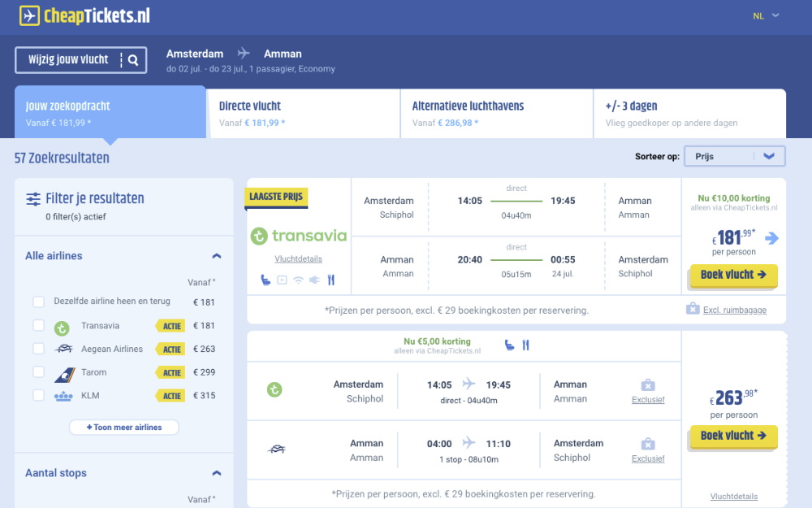
Task: Expand list with Toon meer airlines
Action: point(123,428)
